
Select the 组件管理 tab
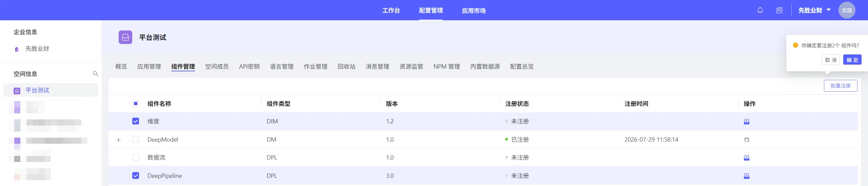point(183,66)
